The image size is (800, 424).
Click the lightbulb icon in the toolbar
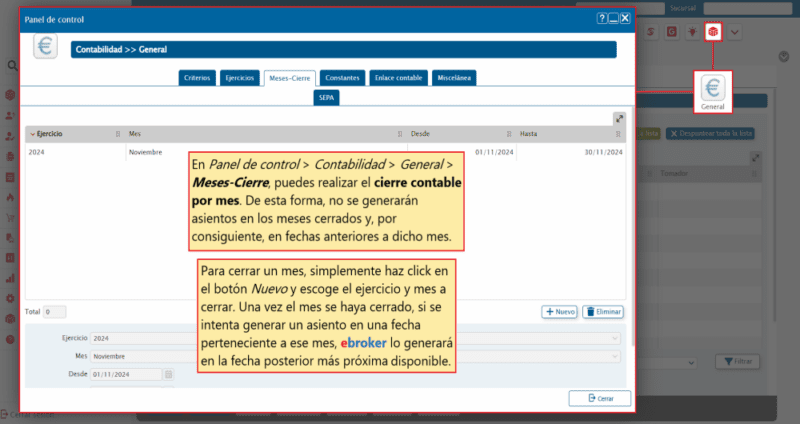click(692, 33)
